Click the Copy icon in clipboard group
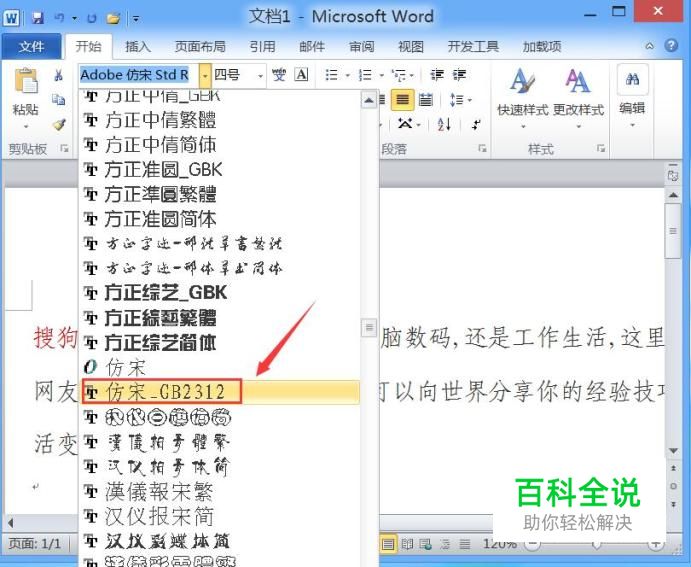 (58, 100)
